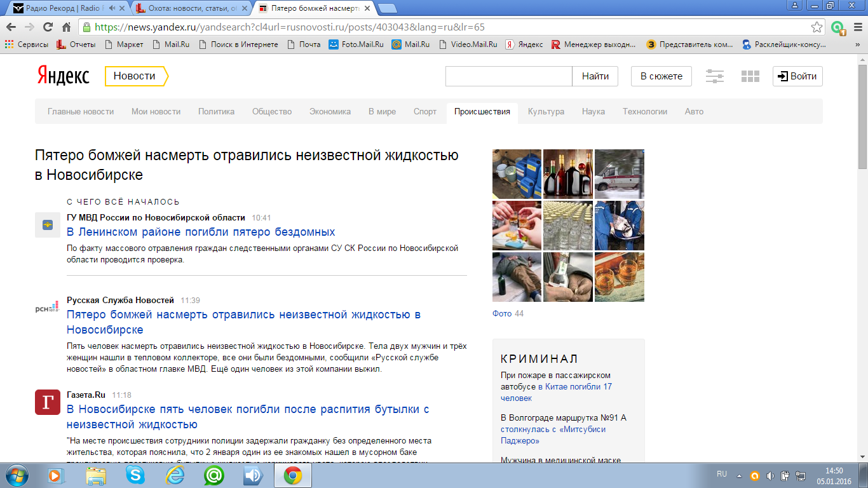
Task: Select the Спорт news category
Action: click(x=424, y=112)
